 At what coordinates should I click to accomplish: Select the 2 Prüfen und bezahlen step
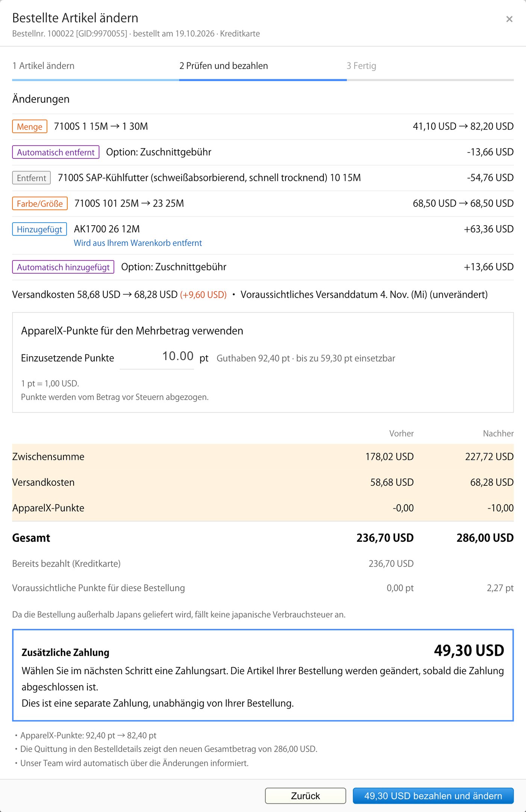224,66
